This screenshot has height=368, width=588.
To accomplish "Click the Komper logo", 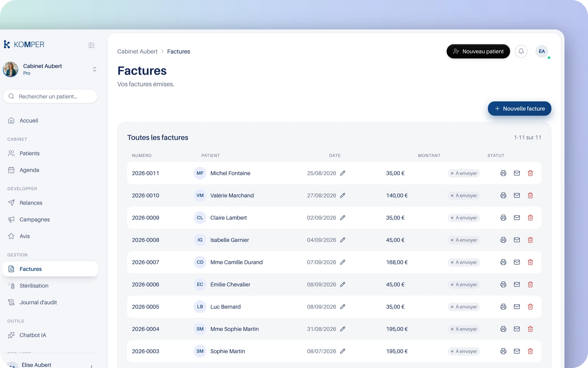I will click(x=24, y=45).
